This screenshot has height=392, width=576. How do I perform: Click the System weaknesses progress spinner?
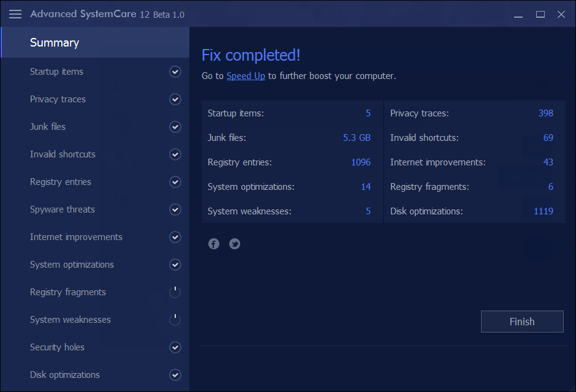175,320
